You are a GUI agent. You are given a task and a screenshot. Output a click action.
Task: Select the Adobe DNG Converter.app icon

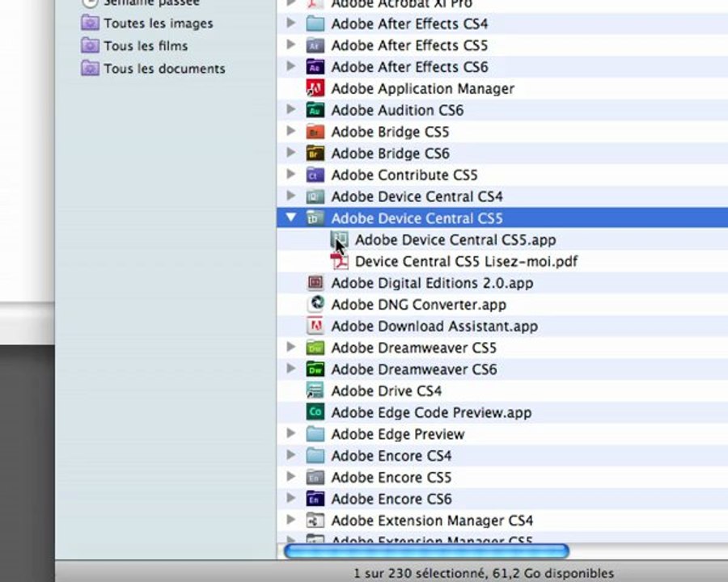[x=315, y=305]
